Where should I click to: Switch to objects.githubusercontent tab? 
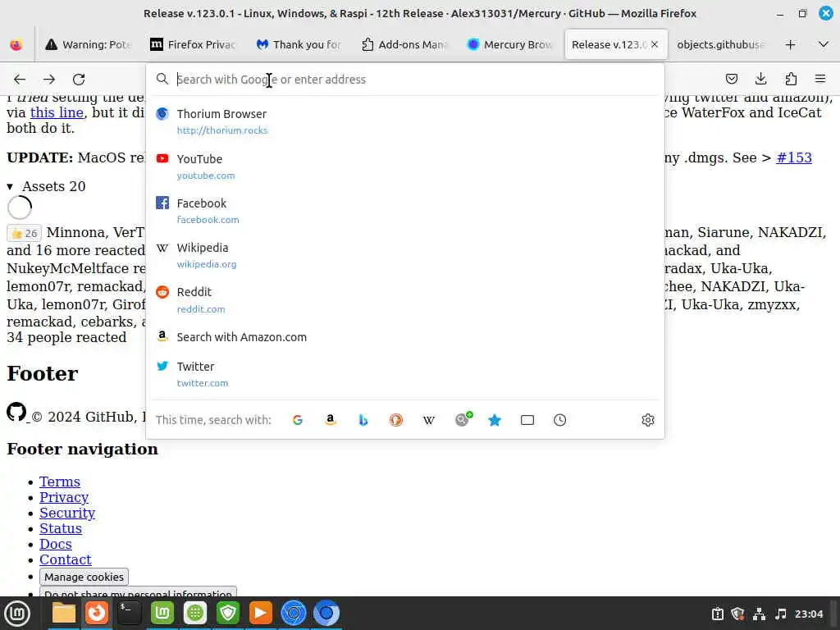click(x=720, y=45)
